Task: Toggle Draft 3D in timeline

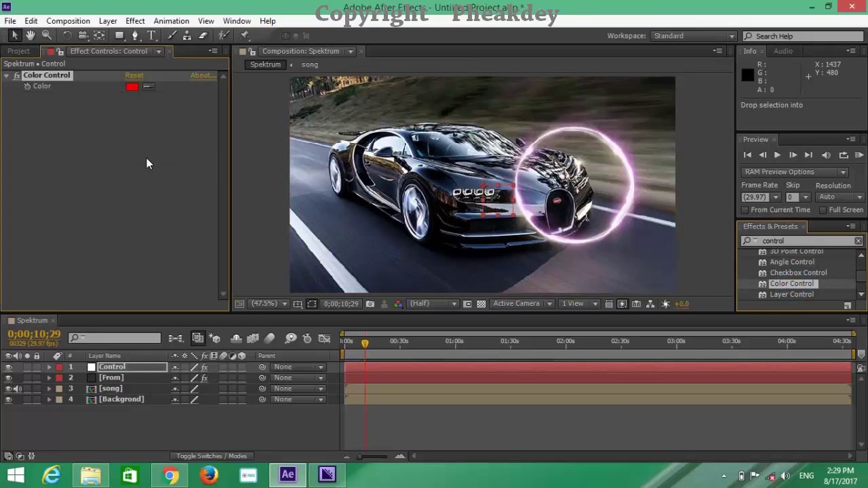Action: tap(215, 338)
